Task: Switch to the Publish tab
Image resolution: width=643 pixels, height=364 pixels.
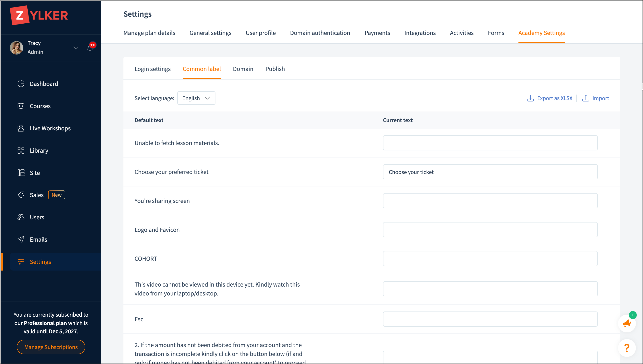Action: point(275,69)
